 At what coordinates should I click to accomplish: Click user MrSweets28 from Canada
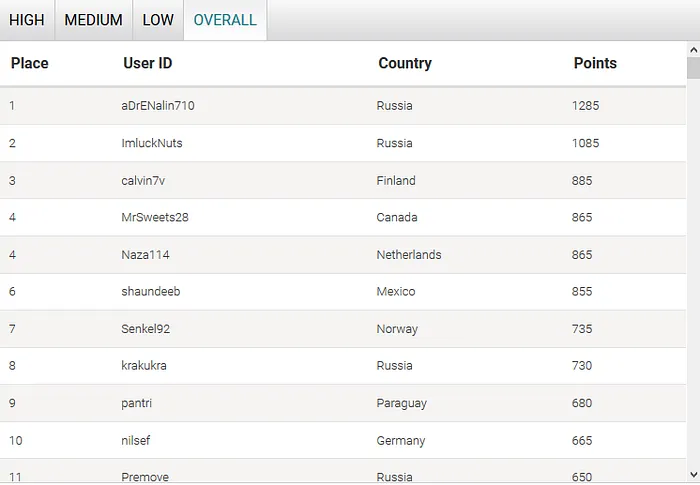coord(155,218)
